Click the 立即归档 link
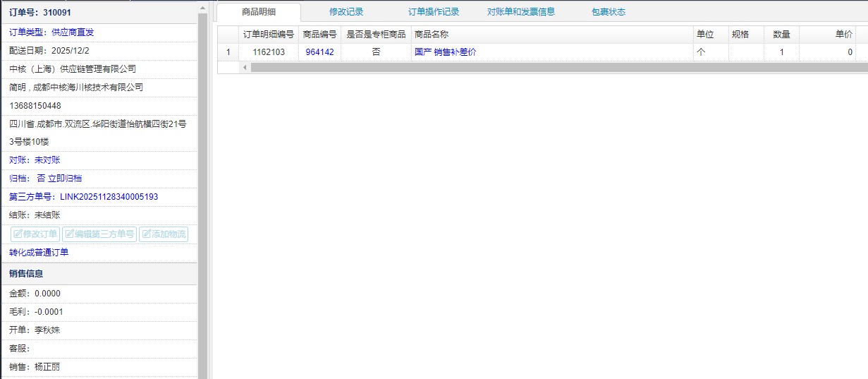 65,179
